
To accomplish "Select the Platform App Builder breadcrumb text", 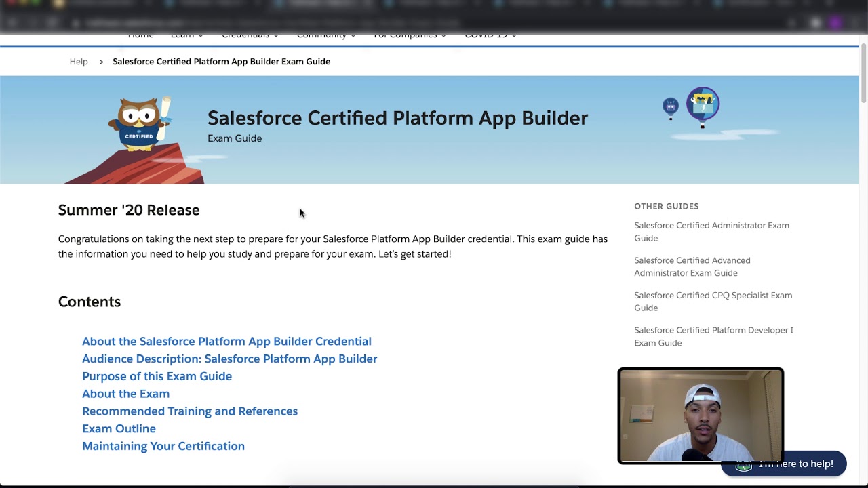I will pyautogui.click(x=221, y=62).
